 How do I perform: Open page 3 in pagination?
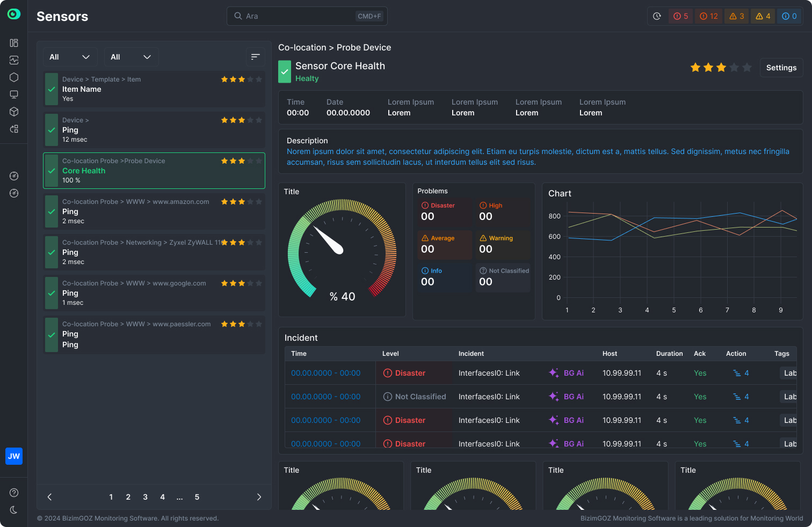coord(146,497)
